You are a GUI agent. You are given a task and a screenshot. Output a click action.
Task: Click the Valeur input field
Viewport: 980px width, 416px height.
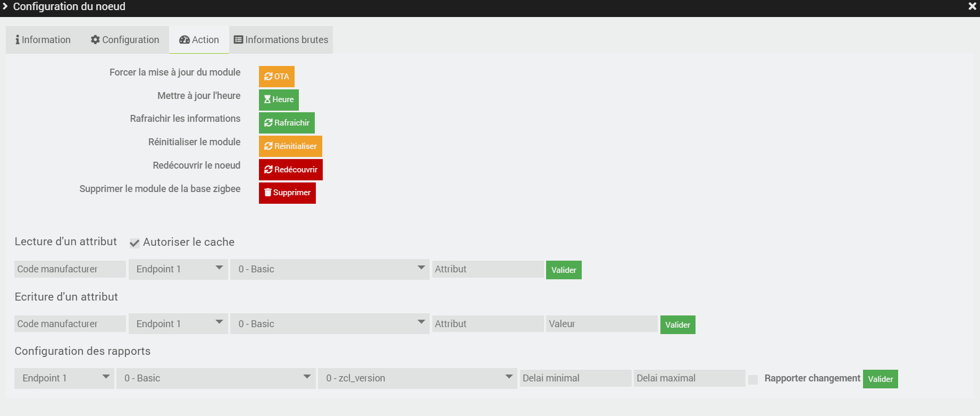point(601,324)
